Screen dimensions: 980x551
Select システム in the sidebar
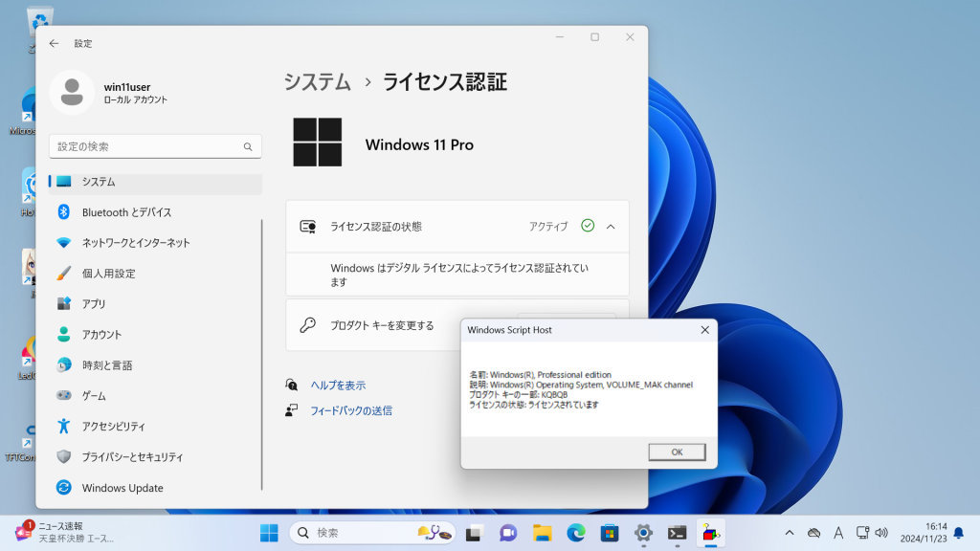(155, 182)
